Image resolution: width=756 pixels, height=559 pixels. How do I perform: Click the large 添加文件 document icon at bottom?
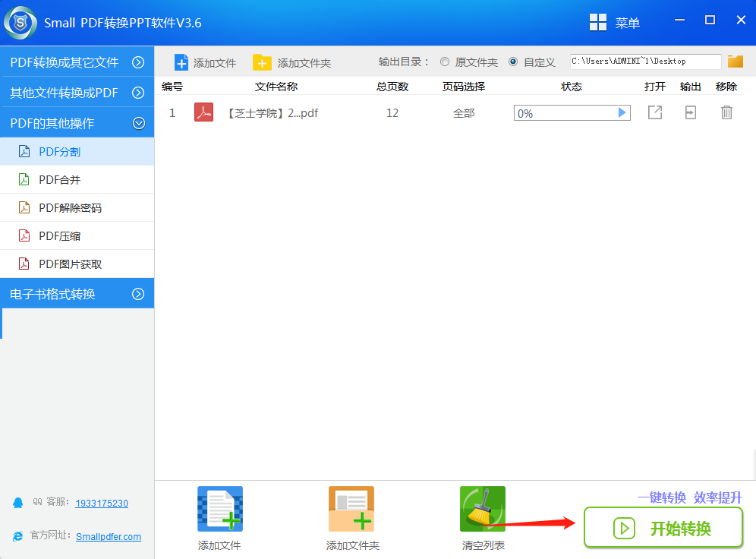[x=220, y=509]
